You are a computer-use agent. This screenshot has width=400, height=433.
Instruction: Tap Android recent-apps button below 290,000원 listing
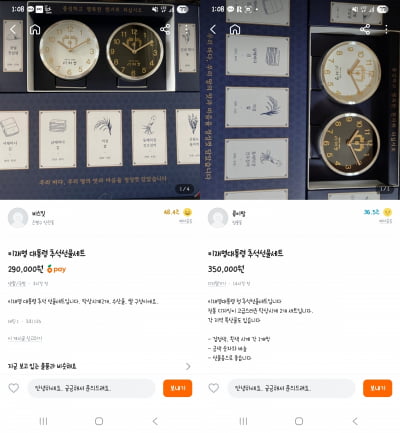[43, 421]
